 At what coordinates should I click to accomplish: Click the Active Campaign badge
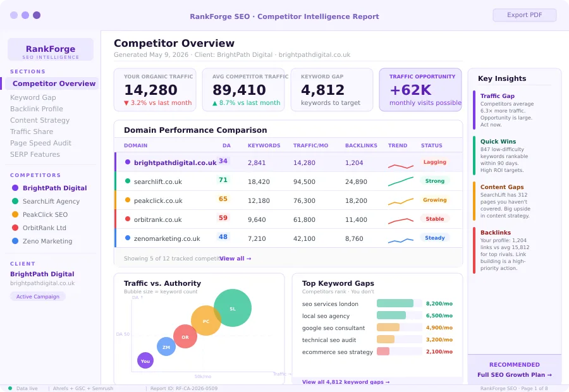point(38,297)
